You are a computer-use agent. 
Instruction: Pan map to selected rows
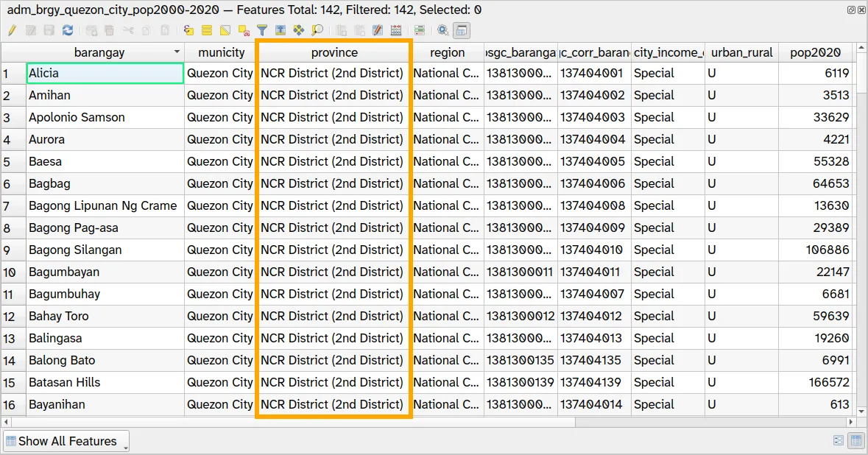[x=299, y=31]
